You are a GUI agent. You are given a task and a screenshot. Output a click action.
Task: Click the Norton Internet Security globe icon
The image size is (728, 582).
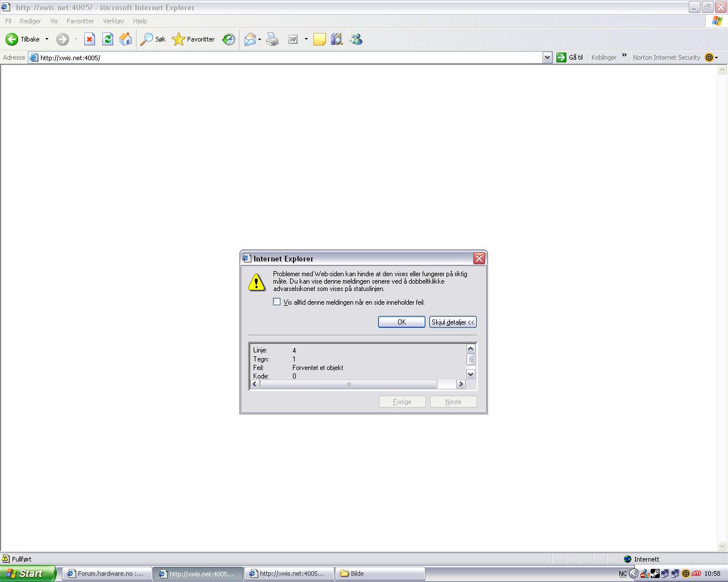[x=709, y=57]
